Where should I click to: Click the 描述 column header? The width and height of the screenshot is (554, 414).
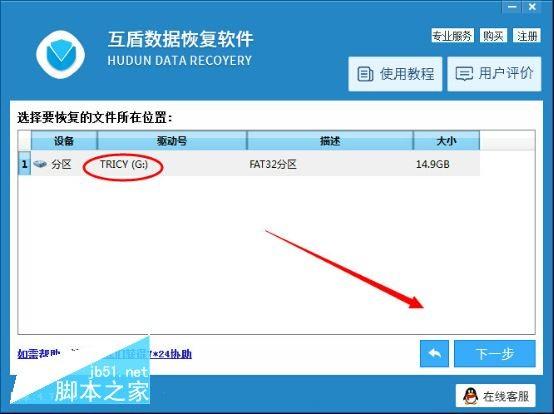[x=330, y=141]
